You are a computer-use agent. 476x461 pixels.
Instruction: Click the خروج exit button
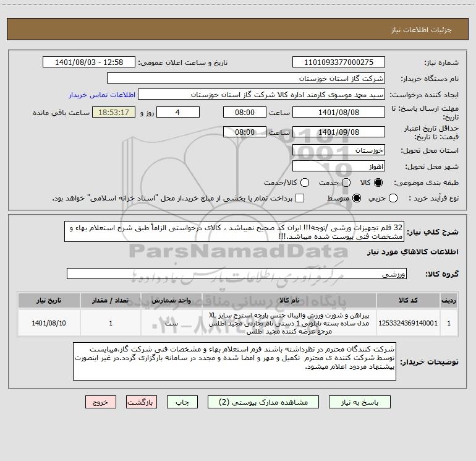click(x=101, y=402)
